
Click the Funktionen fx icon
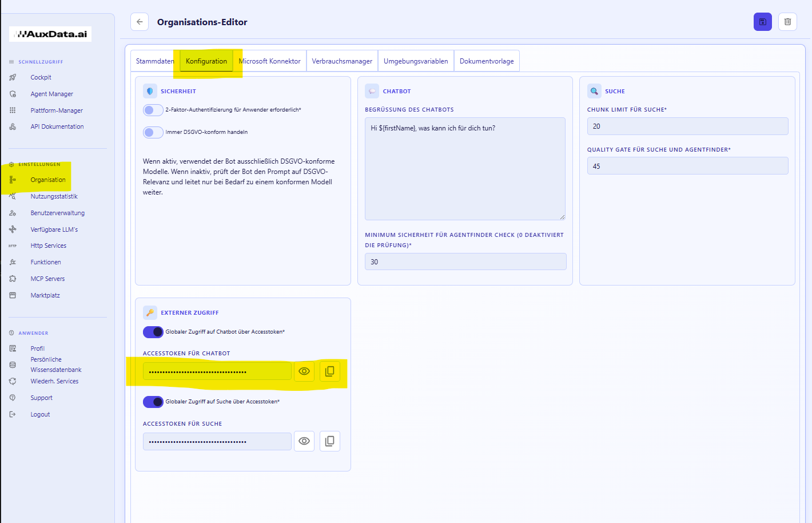tap(13, 262)
